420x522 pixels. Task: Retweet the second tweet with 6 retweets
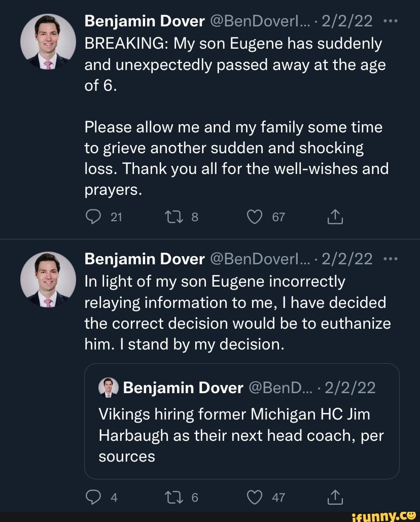(174, 497)
